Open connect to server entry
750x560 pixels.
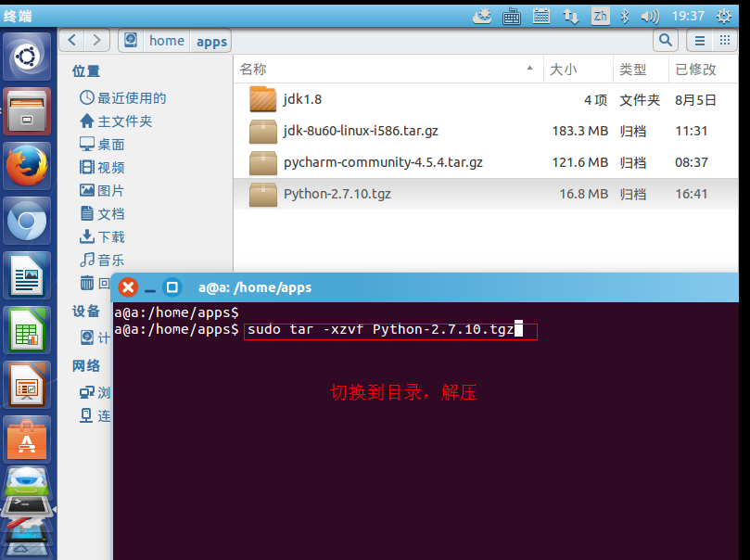[95, 415]
